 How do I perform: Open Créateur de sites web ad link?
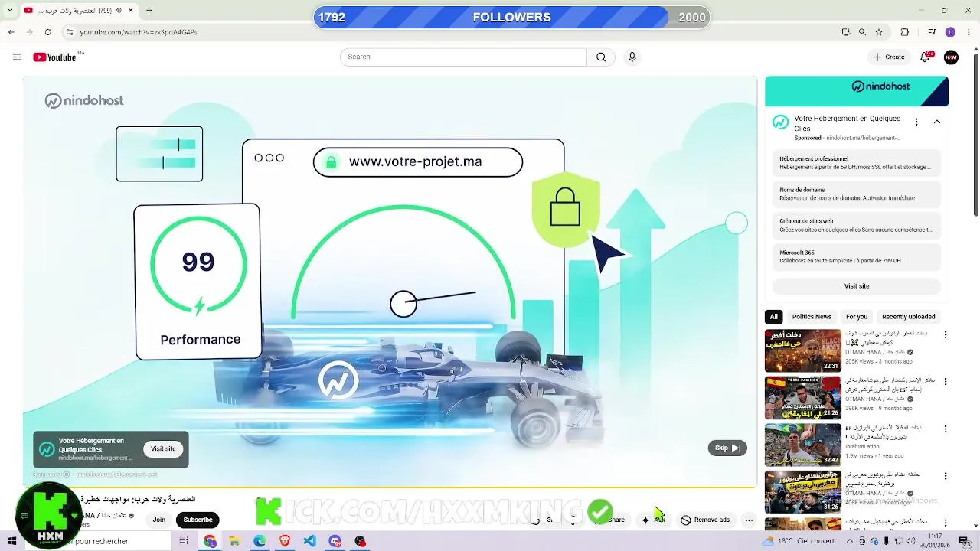tap(857, 226)
